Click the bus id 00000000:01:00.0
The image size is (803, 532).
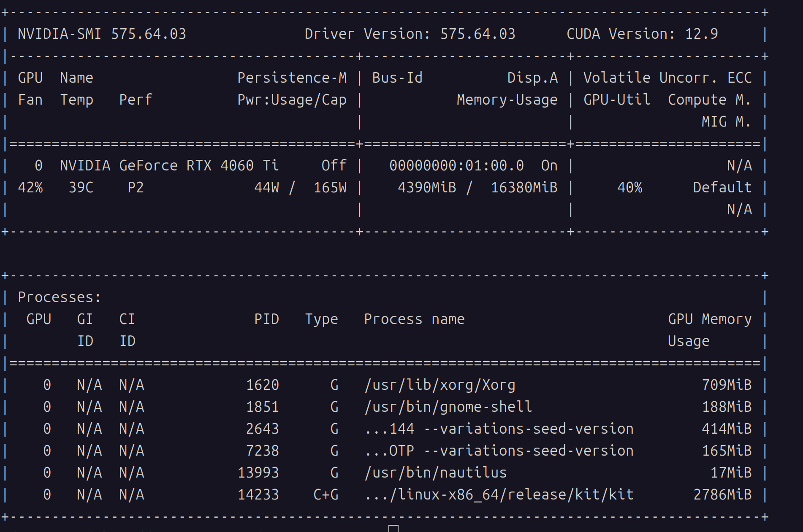(456, 165)
